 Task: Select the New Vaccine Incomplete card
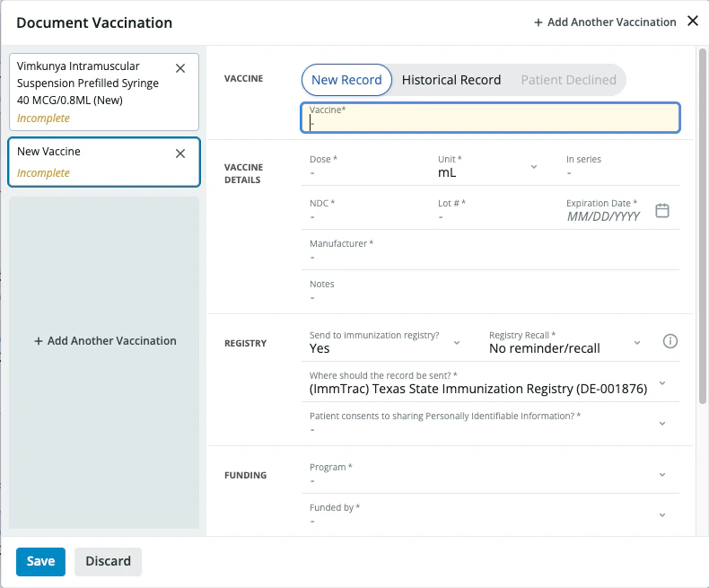click(x=104, y=162)
